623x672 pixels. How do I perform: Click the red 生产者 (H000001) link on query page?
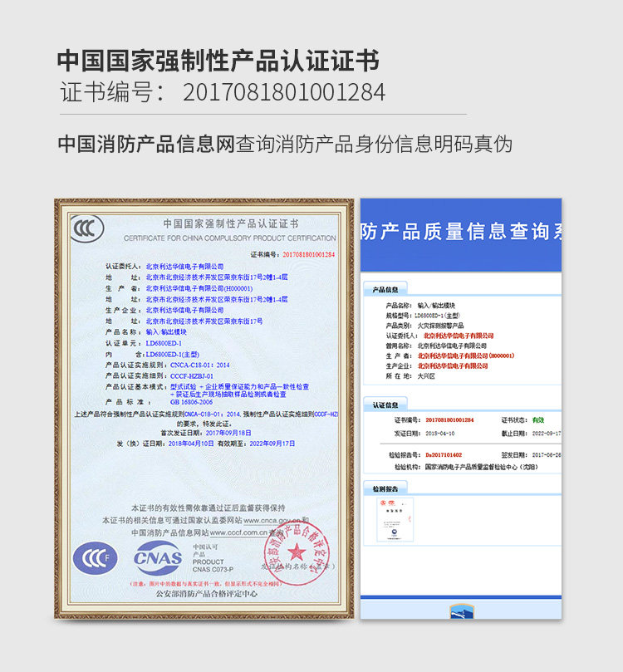coord(466,356)
